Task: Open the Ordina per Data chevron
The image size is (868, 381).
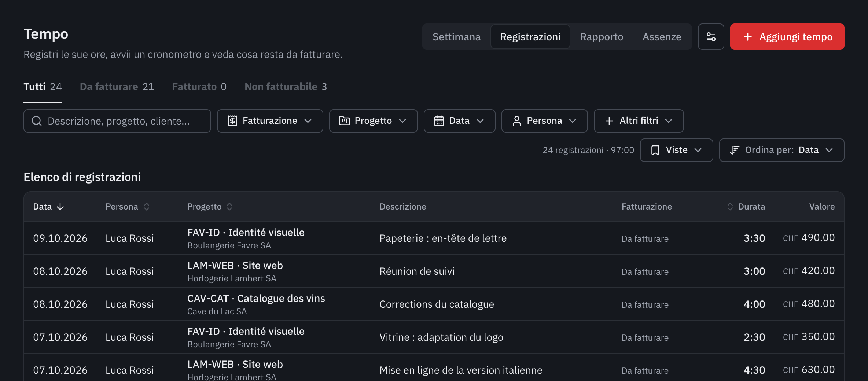Action: point(829,150)
